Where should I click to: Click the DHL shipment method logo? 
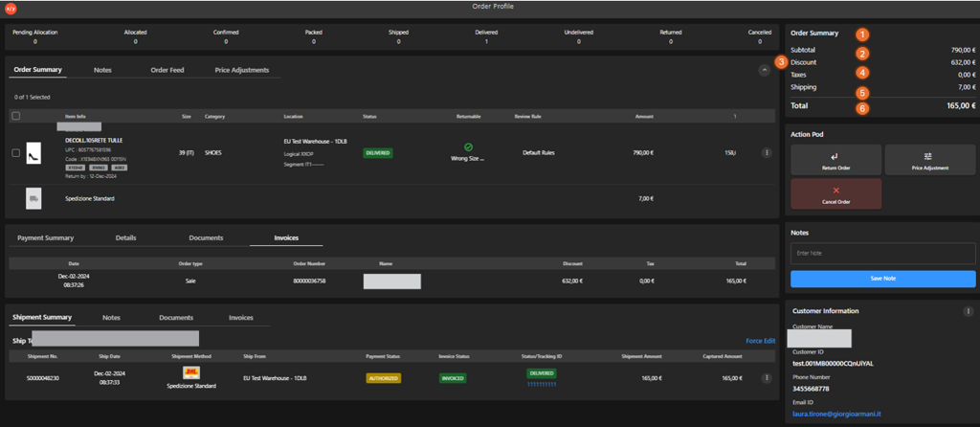tap(191, 373)
